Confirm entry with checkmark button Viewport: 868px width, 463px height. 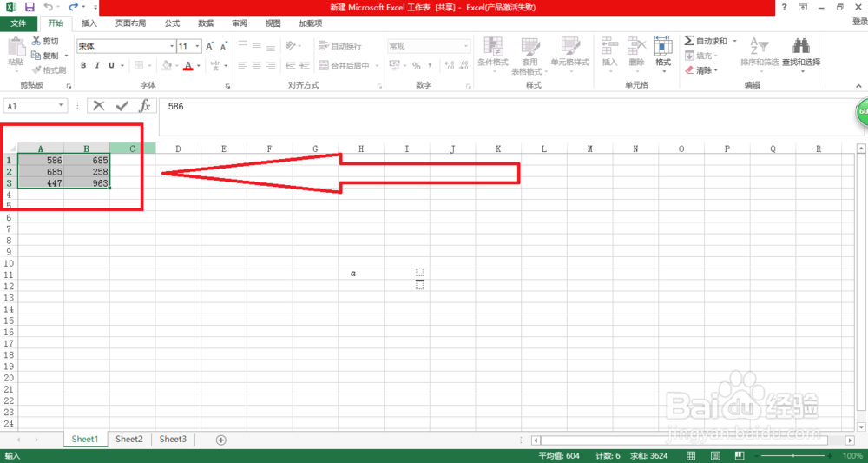coord(122,106)
